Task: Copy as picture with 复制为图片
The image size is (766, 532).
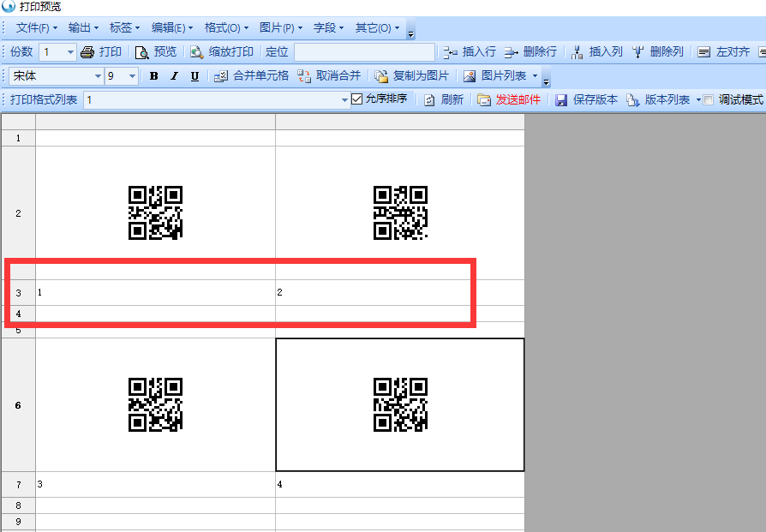Action: (x=411, y=76)
